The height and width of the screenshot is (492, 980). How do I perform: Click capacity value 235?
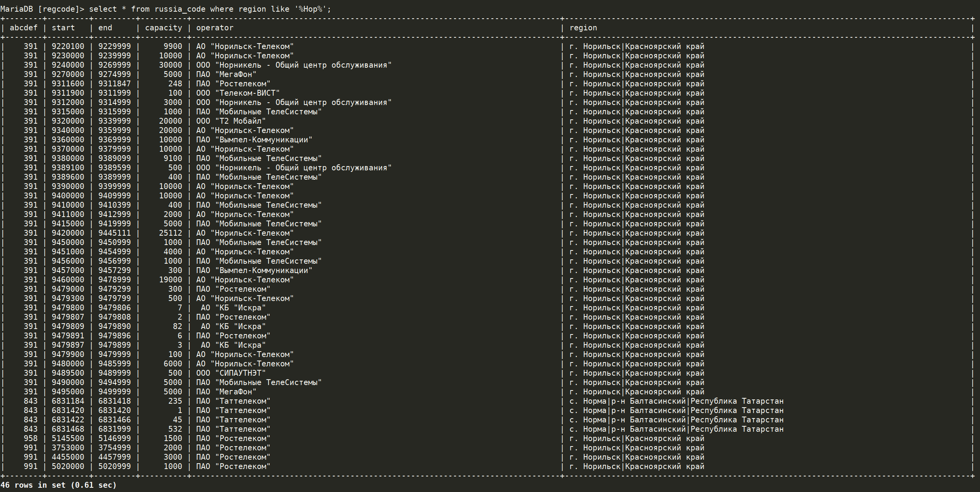[175, 401]
